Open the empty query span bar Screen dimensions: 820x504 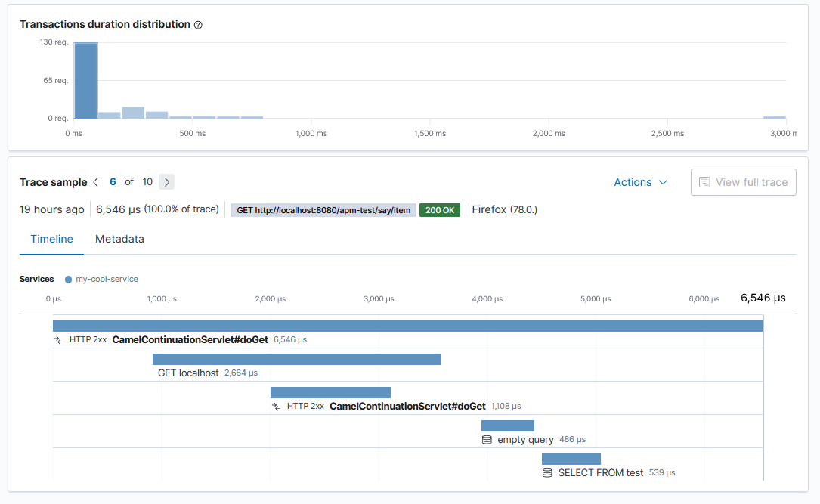pos(508,425)
